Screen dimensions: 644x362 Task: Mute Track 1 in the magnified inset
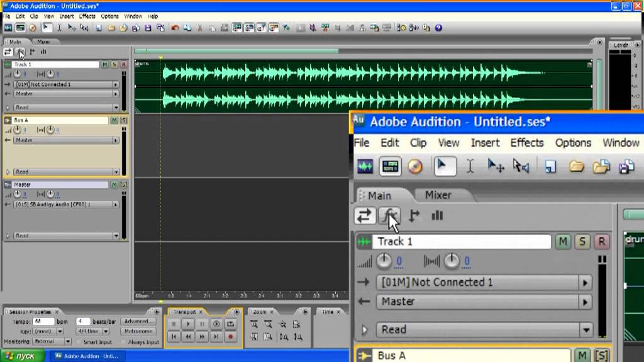click(x=563, y=242)
